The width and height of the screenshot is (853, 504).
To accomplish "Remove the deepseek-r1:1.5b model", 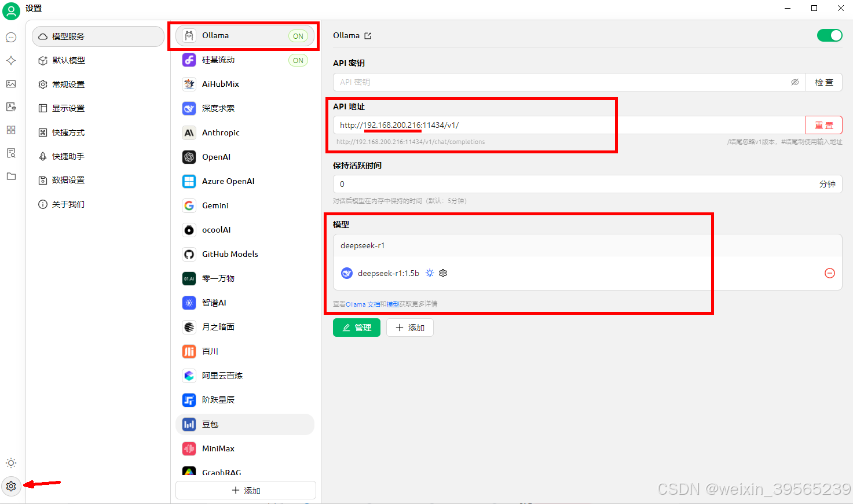I will pyautogui.click(x=830, y=273).
